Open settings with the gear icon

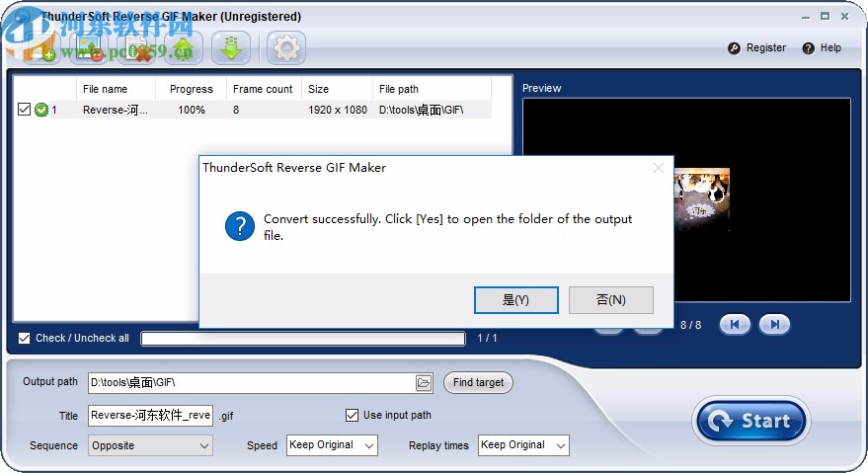(x=286, y=47)
